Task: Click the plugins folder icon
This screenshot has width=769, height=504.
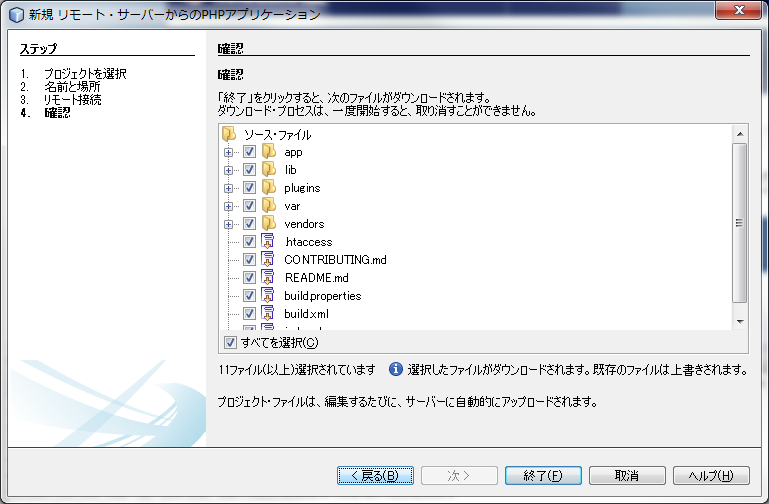Action: (x=269, y=187)
